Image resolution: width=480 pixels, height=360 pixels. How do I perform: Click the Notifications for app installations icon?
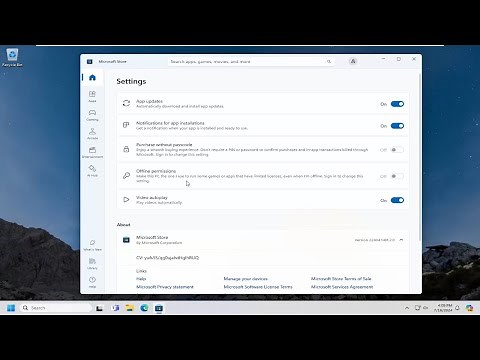click(126, 125)
